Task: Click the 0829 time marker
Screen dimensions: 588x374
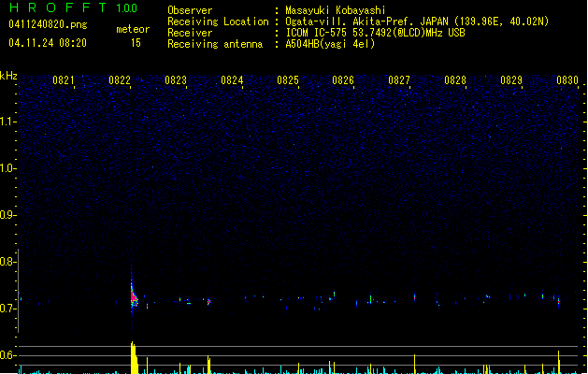Action: [511, 79]
